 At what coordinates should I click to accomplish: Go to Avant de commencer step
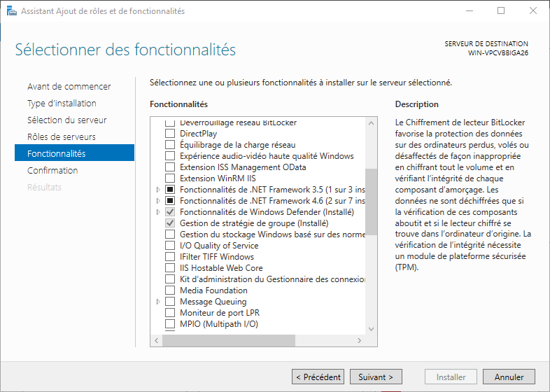pos(69,86)
